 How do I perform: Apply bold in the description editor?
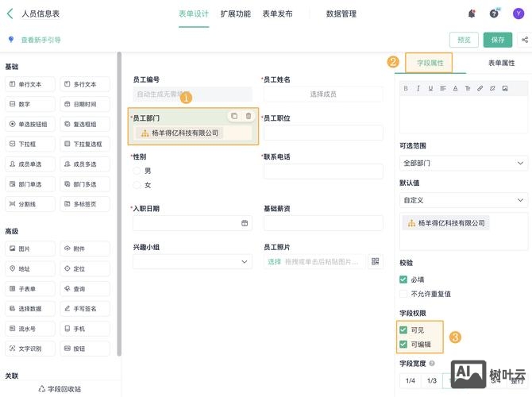click(x=406, y=89)
